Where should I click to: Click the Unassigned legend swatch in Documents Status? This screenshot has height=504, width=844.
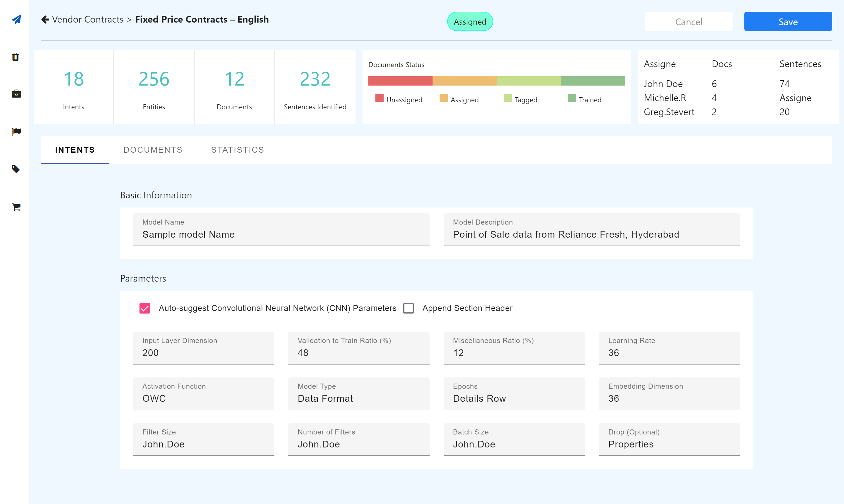tap(379, 99)
